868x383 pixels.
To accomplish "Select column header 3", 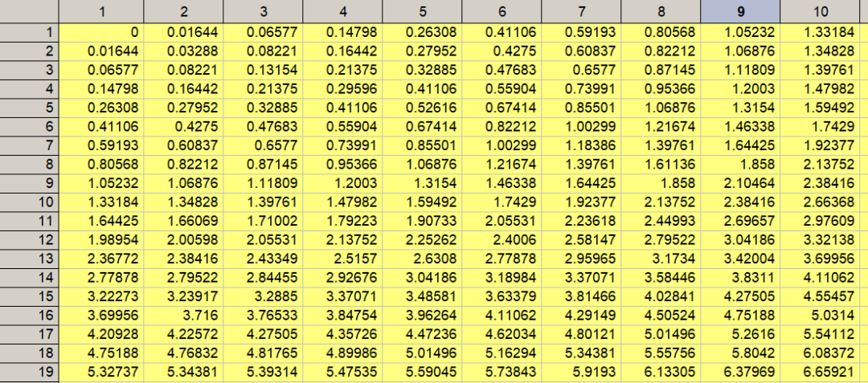I will (263, 11).
